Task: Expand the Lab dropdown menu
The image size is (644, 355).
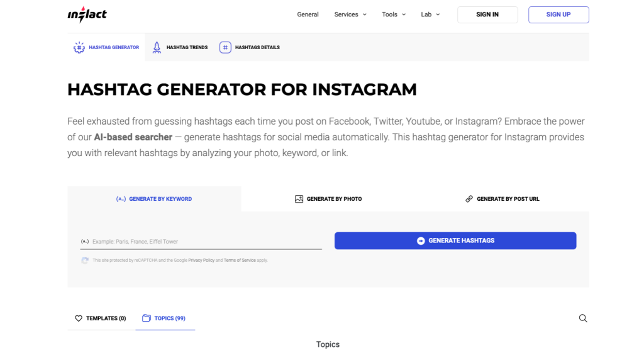Action: [430, 14]
